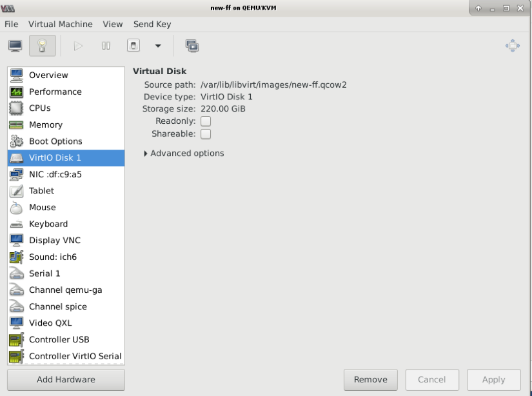Click the Remove button
532x396 pixels.
point(370,379)
